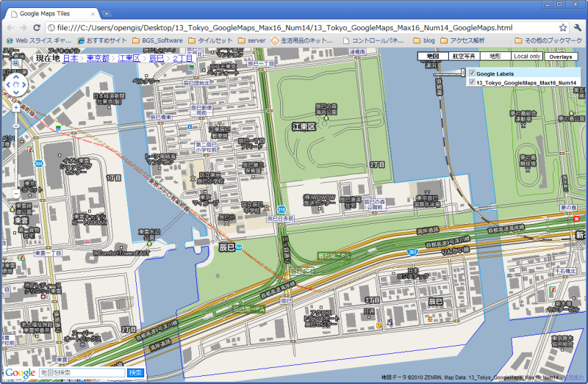The height and width of the screenshot is (384, 588).
Task: Select the Local only map type
Action: pos(527,57)
